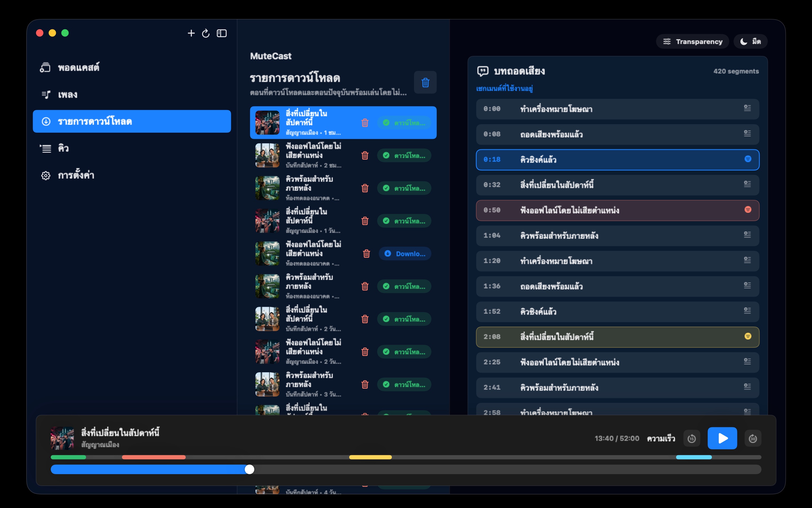Open the Transparency options button
812x508 pixels.
point(692,41)
